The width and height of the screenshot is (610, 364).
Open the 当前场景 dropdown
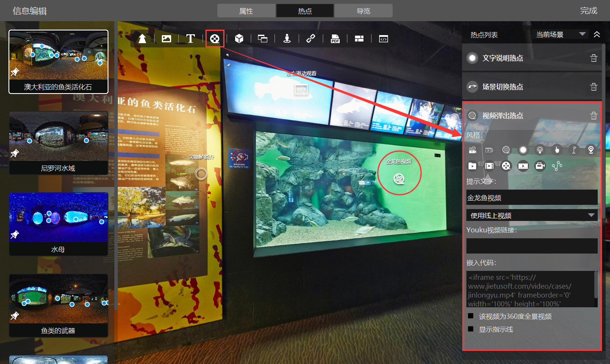coord(560,34)
